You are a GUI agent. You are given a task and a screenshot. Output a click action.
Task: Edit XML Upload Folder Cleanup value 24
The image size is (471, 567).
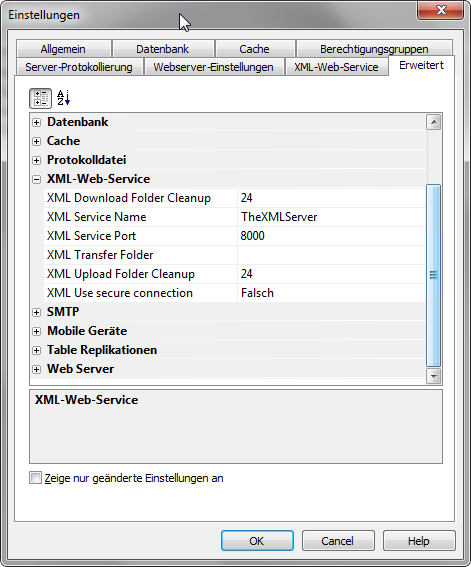(331, 274)
